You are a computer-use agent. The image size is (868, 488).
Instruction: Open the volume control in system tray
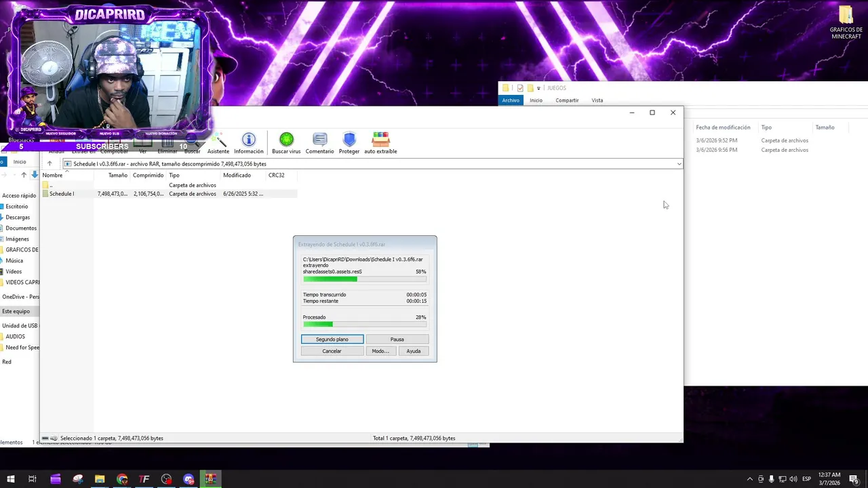pyautogui.click(x=793, y=479)
